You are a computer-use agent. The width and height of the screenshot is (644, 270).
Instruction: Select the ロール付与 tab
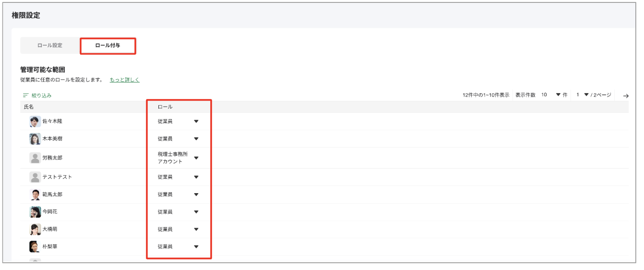tap(107, 46)
